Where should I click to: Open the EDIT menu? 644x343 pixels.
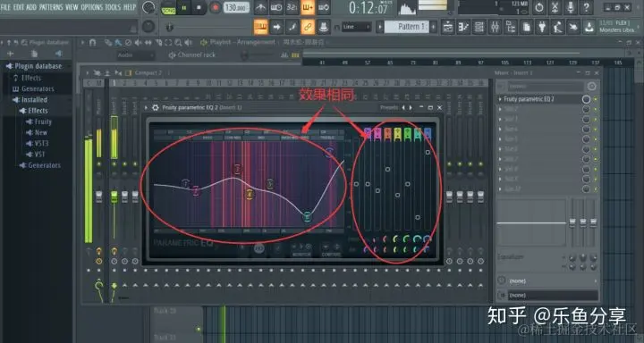[x=19, y=7]
